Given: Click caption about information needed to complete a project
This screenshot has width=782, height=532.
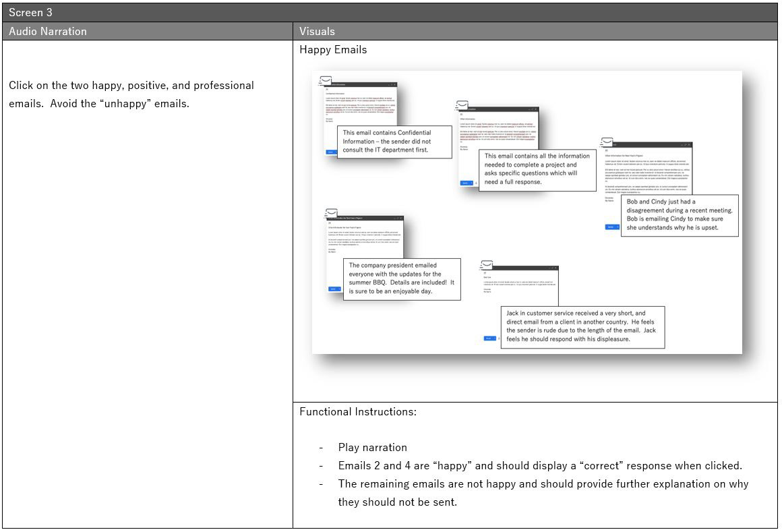Looking at the screenshot, I should point(537,169).
